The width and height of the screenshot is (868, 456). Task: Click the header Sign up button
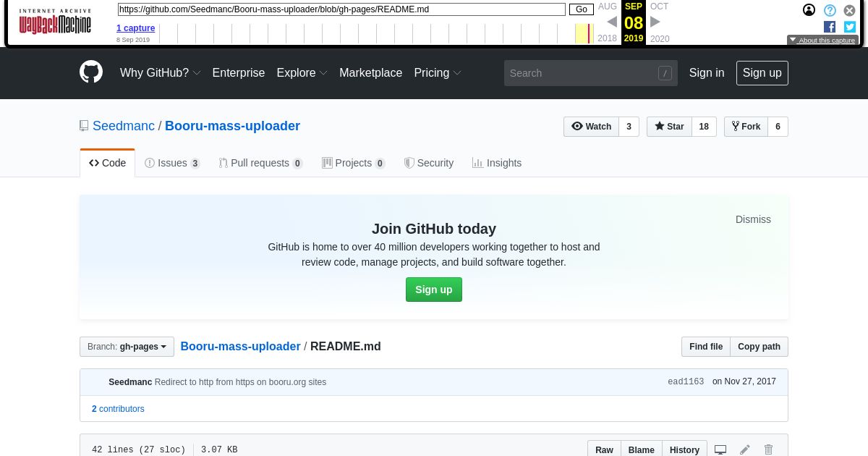pyautogui.click(x=762, y=73)
